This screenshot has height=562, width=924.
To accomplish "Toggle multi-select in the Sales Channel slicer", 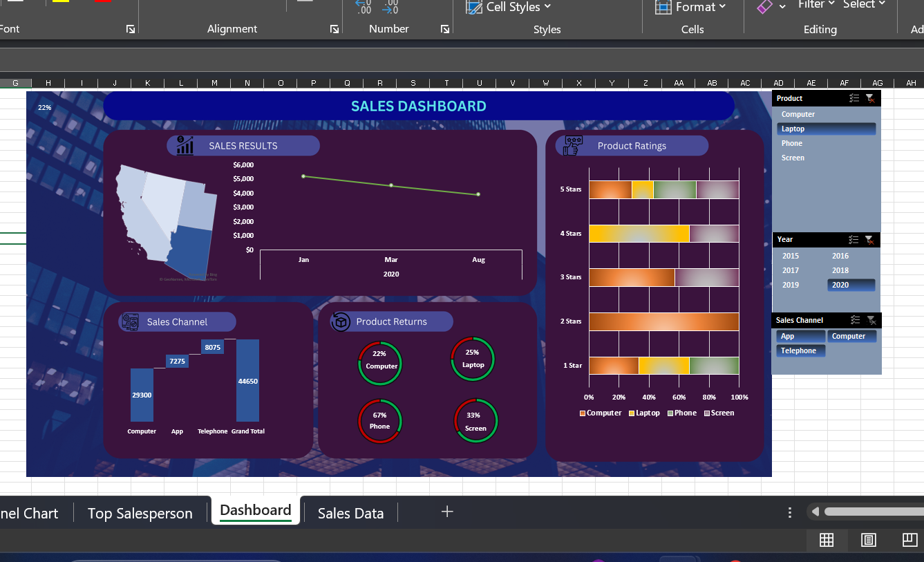I will tap(855, 320).
